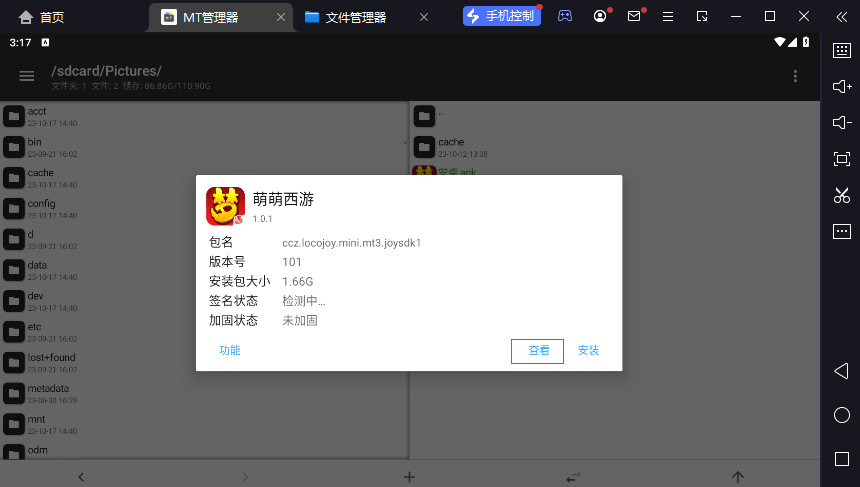Image resolution: width=860 pixels, height=487 pixels.
Task: Toggle fullscreen icon in sidebar
Action: click(x=842, y=159)
